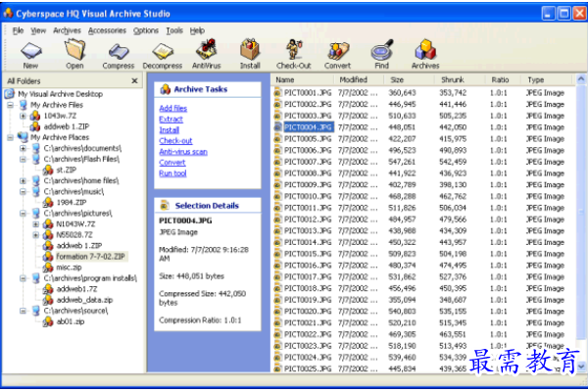Select the Decompress tool icon
The height and width of the screenshot is (392, 588).
163,51
